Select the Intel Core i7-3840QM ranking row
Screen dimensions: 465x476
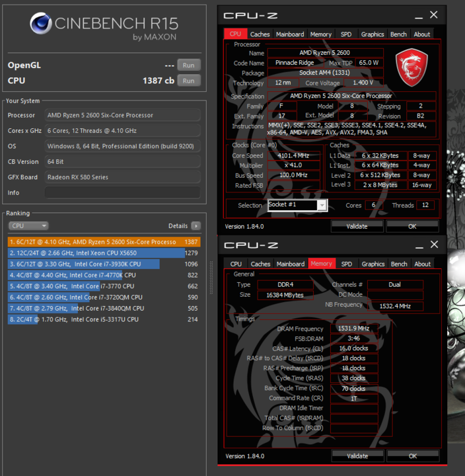pos(104,309)
